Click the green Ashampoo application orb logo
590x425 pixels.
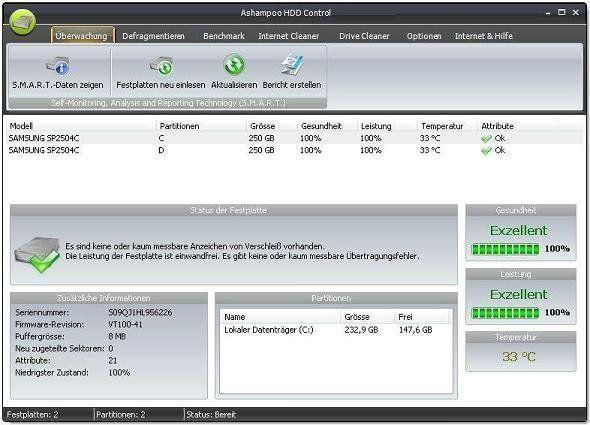(x=23, y=22)
